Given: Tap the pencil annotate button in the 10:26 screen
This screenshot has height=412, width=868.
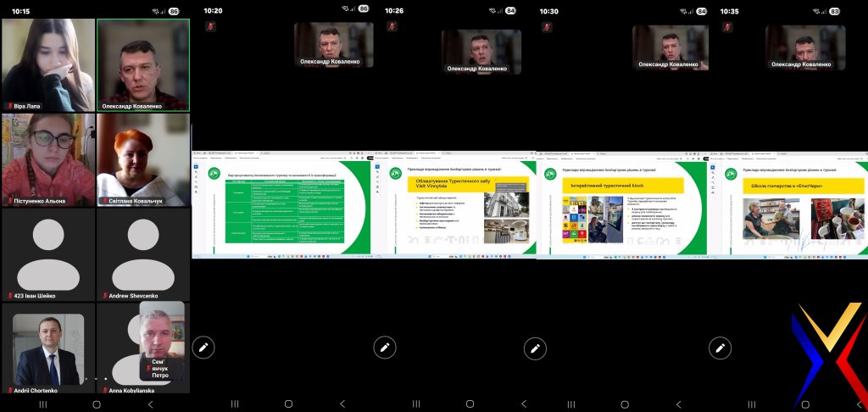Looking at the screenshot, I should coord(384,347).
